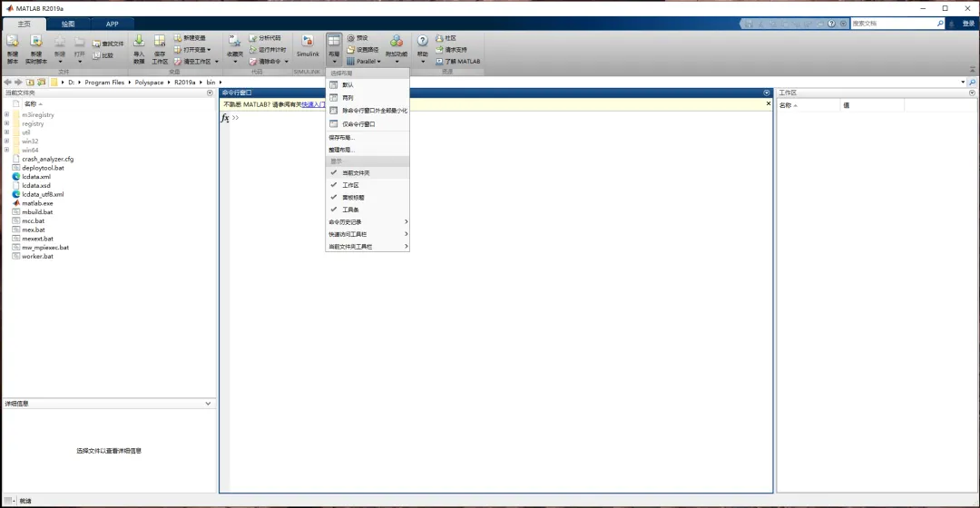Toggle 面板标题 (Panel Titles) in layout menu
Image resolution: width=980 pixels, height=508 pixels.
[367, 198]
